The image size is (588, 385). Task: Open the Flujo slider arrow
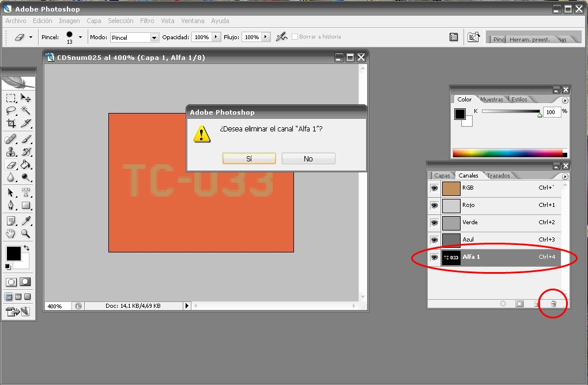click(x=266, y=37)
